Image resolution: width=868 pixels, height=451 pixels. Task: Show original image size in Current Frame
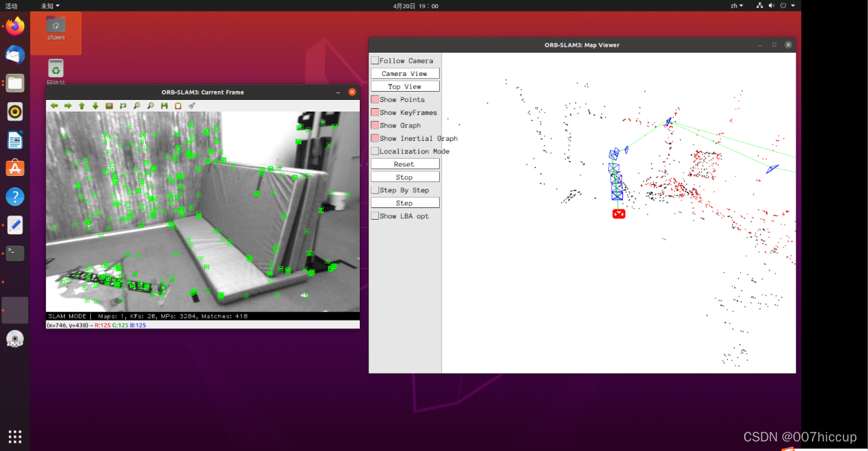[x=109, y=106]
